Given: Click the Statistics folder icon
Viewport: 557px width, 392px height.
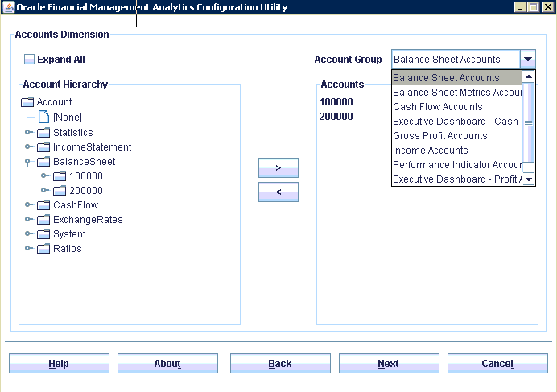Looking at the screenshot, I should point(43,133).
